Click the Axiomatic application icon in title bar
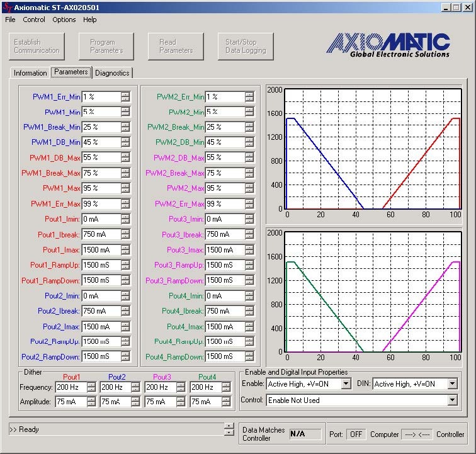 (8, 8)
